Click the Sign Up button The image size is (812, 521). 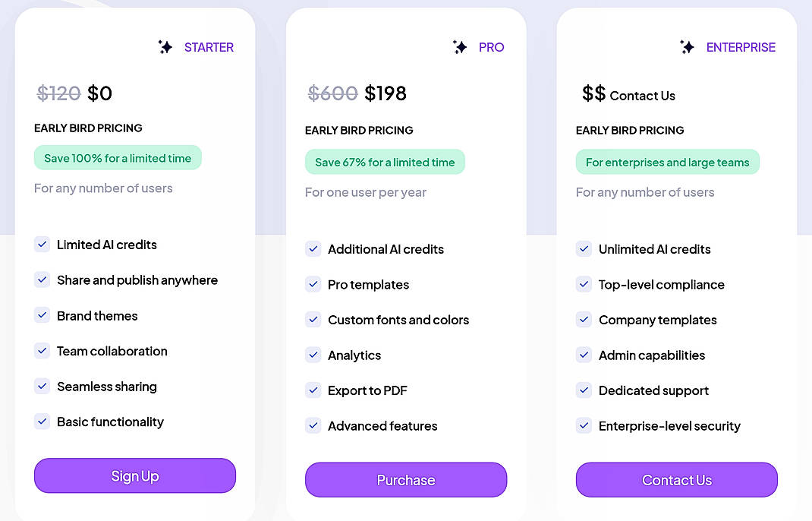tap(134, 475)
